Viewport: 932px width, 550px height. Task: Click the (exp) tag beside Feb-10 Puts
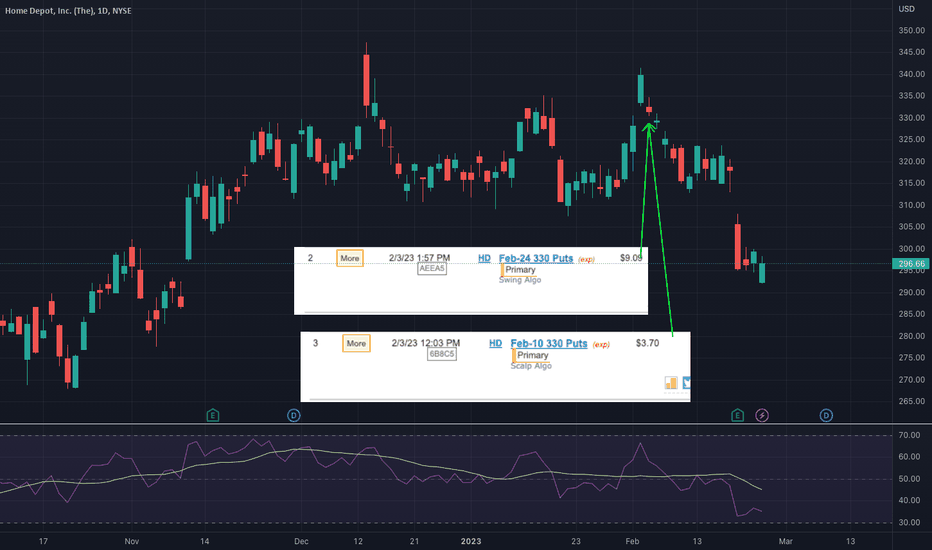pos(601,345)
